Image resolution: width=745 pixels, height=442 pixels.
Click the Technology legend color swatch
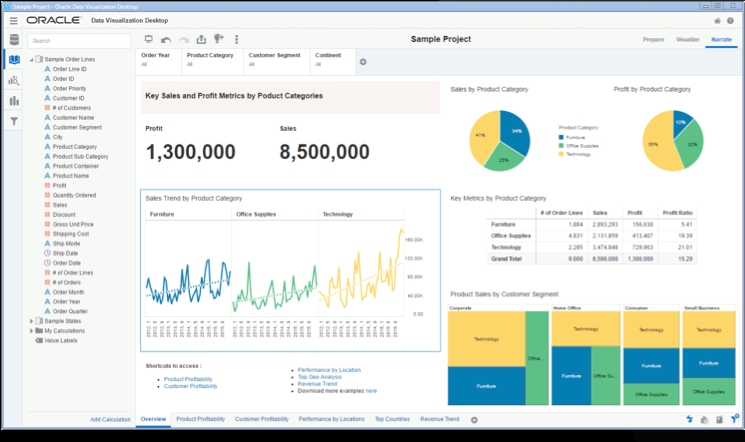[x=561, y=154]
